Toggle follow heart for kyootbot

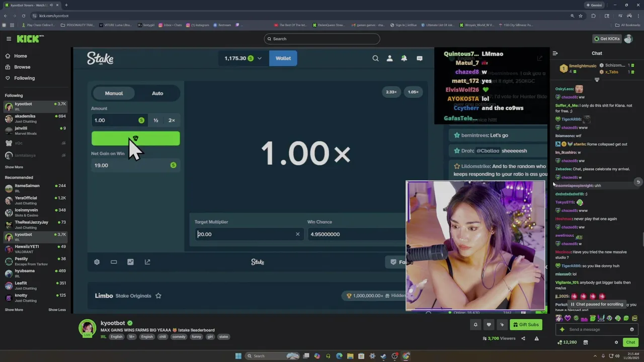(489, 325)
